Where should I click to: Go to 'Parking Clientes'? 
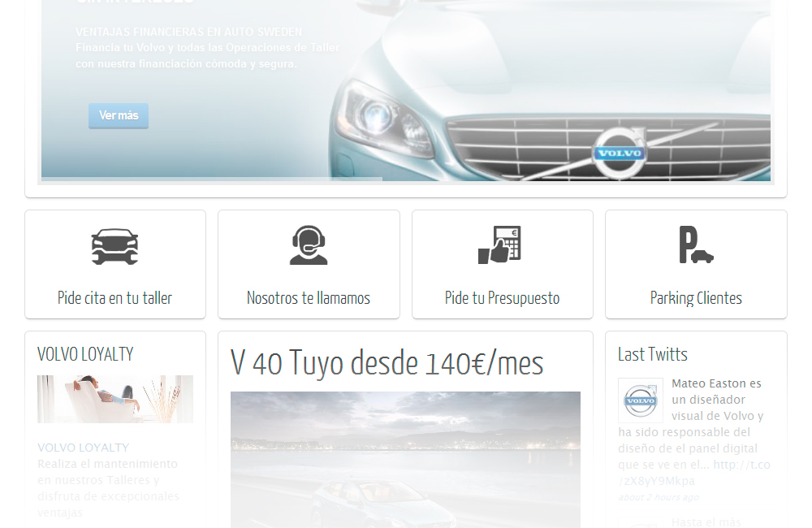[696, 298]
